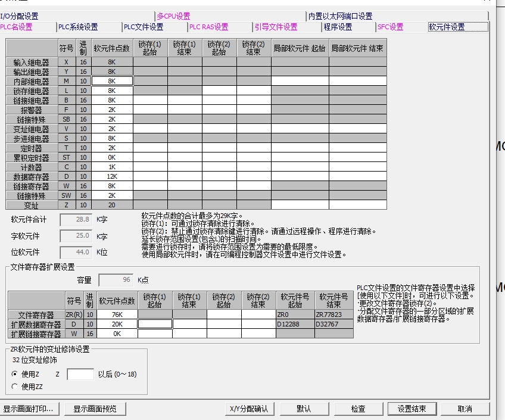
Task: Open the 内置以太网端口设置 tab
Action: [340, 16]
